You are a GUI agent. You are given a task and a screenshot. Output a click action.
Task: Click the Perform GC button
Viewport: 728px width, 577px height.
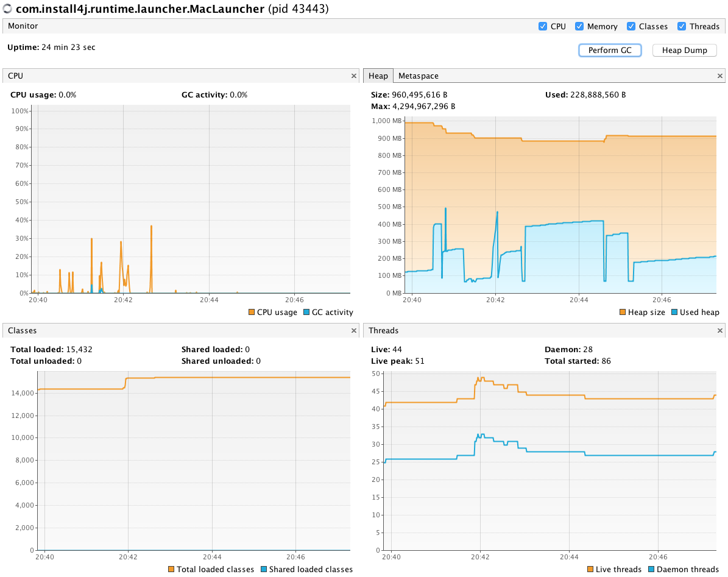[x=610, y=50]
